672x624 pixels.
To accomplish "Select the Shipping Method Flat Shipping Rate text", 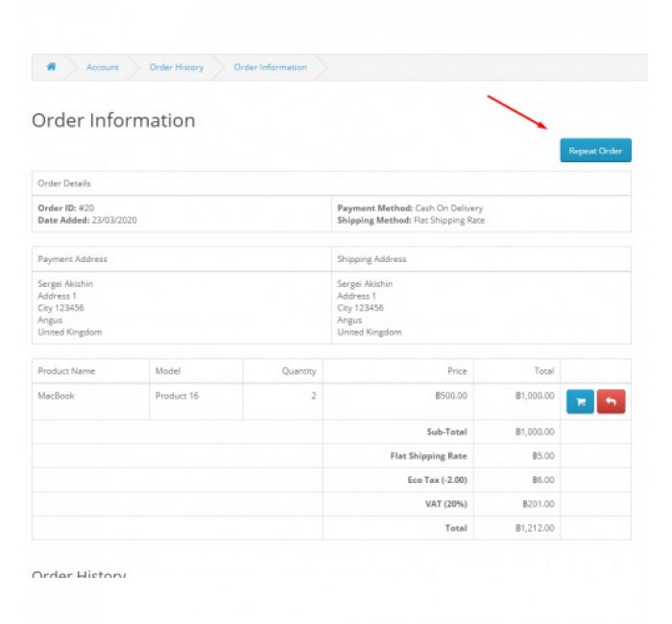I will 411,220.
